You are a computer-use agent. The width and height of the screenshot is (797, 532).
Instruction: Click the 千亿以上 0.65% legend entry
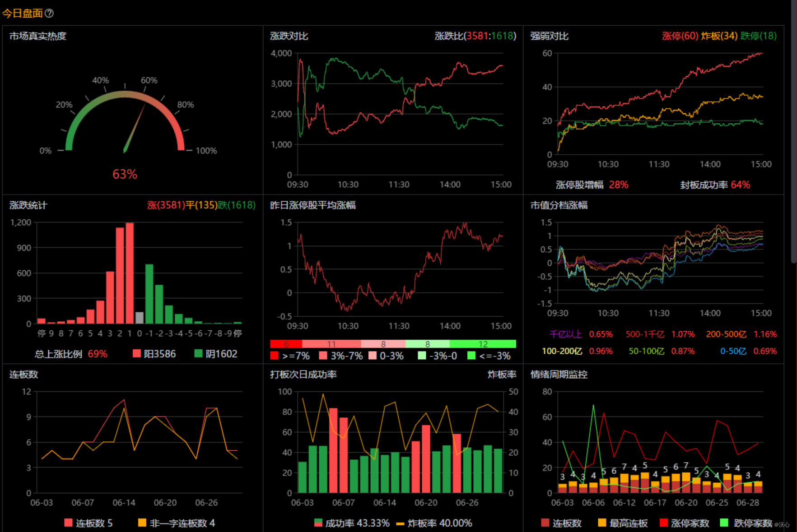[581, 334]
